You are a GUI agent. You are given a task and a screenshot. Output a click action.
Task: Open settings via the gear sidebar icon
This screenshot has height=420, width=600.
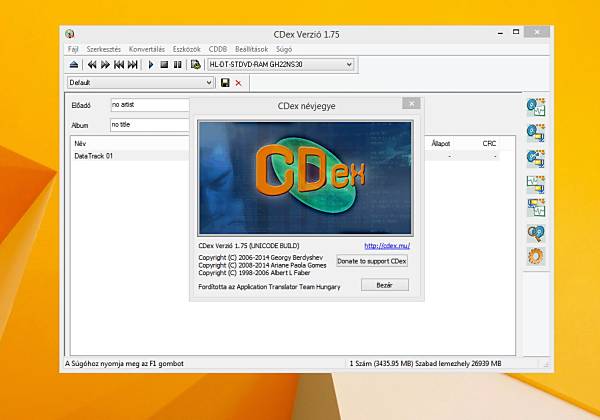pos(536,256)
